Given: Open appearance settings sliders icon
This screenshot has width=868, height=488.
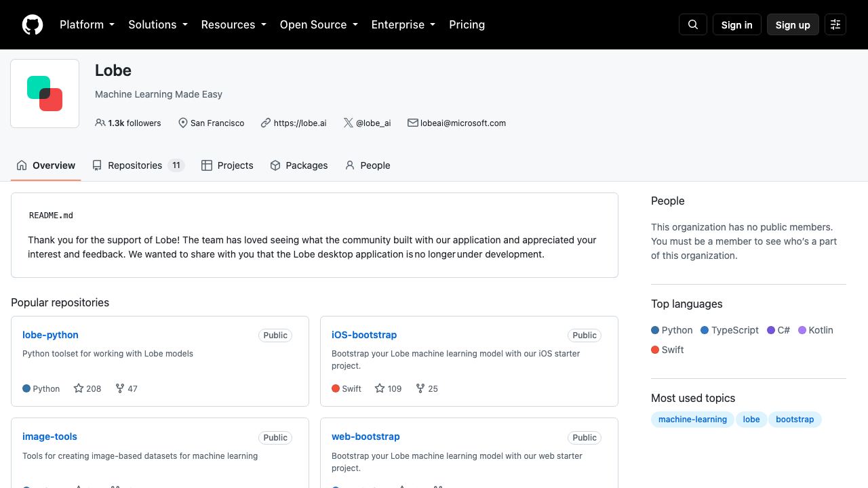Looking at the screenshot, I should click(835, 24).
